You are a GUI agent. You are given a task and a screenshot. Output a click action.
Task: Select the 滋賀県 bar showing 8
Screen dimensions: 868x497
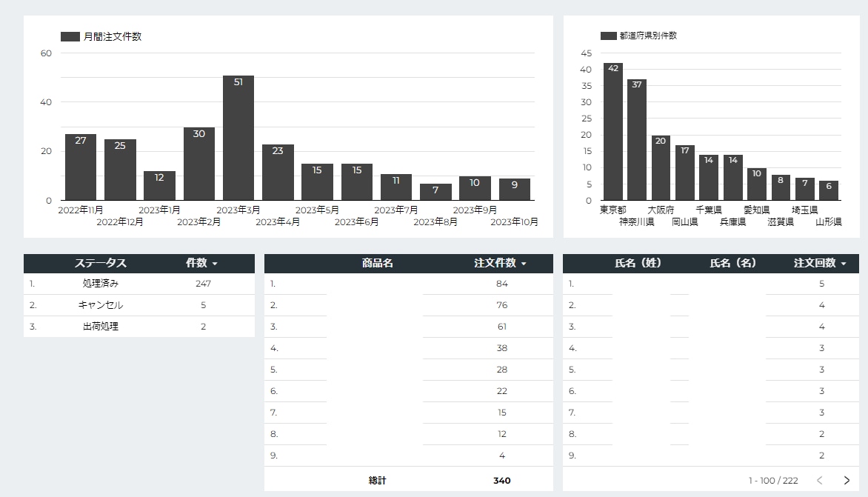pyautogui.click(x=781, y=187)
